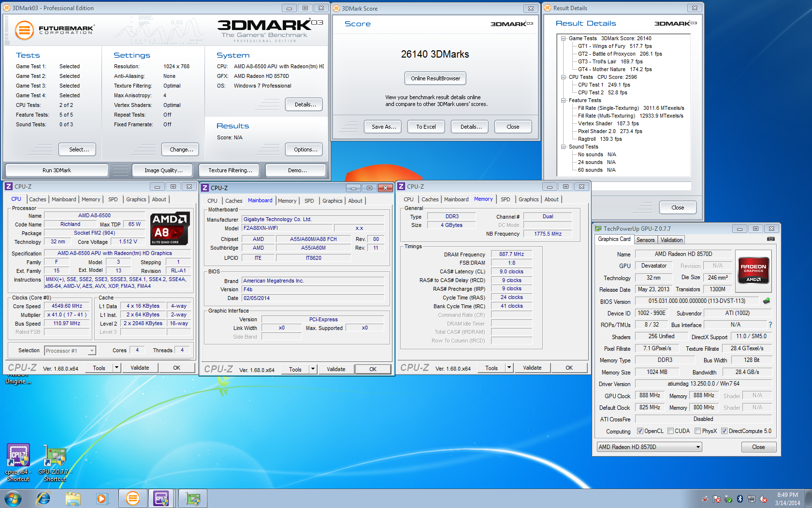The image size is (812, 508).
Task: Open SPD tab in middle CPU-Z window
Action: (309, 201)
